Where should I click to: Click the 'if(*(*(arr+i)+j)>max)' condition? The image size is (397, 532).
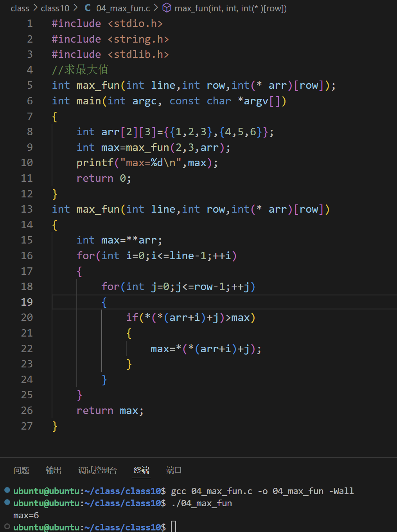(191, 317)
